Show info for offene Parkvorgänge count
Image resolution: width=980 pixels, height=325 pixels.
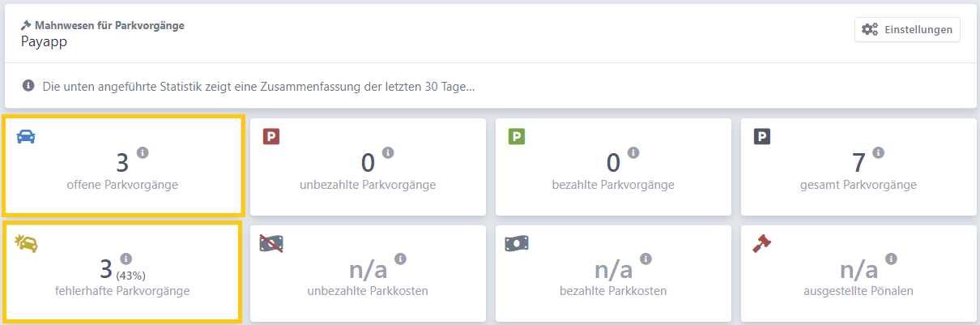point(143,152)
